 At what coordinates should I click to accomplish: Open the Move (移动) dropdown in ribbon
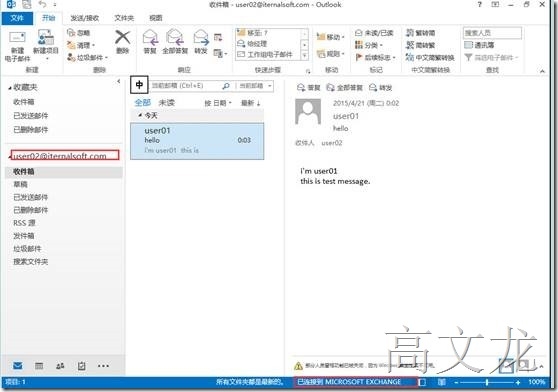[331, 37]
